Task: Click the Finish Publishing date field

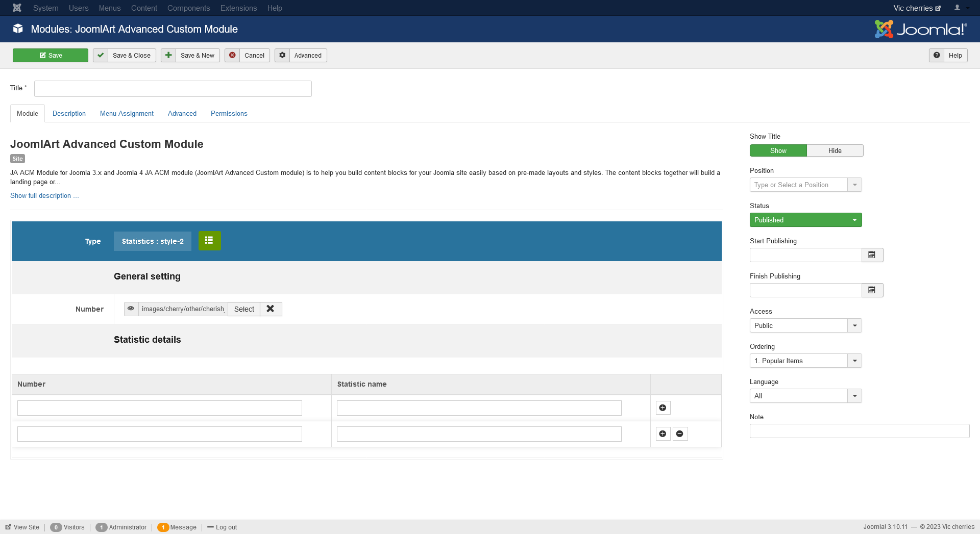Action: coord(806,290)
